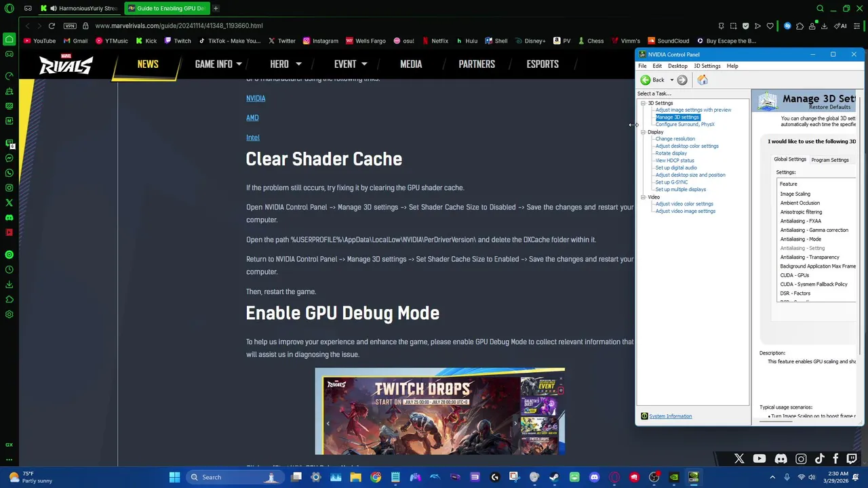
Task: Open the Desktop menu in NVIDIA Control Panel
Action: coord(677,66)
